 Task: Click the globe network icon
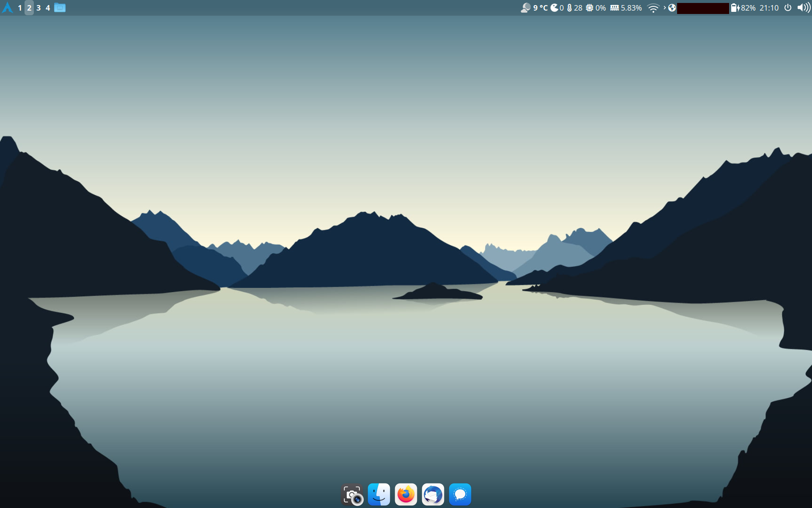tap(672, 8)
